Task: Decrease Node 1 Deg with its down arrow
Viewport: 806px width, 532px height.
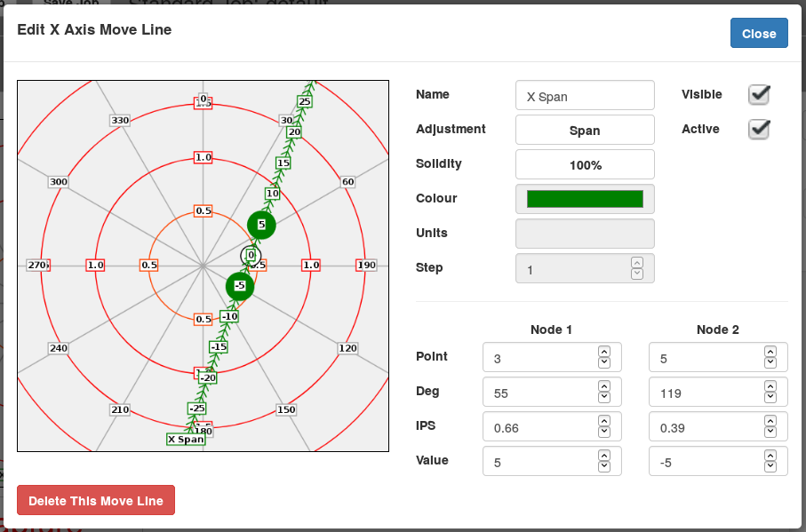Action: pos(603,395)
